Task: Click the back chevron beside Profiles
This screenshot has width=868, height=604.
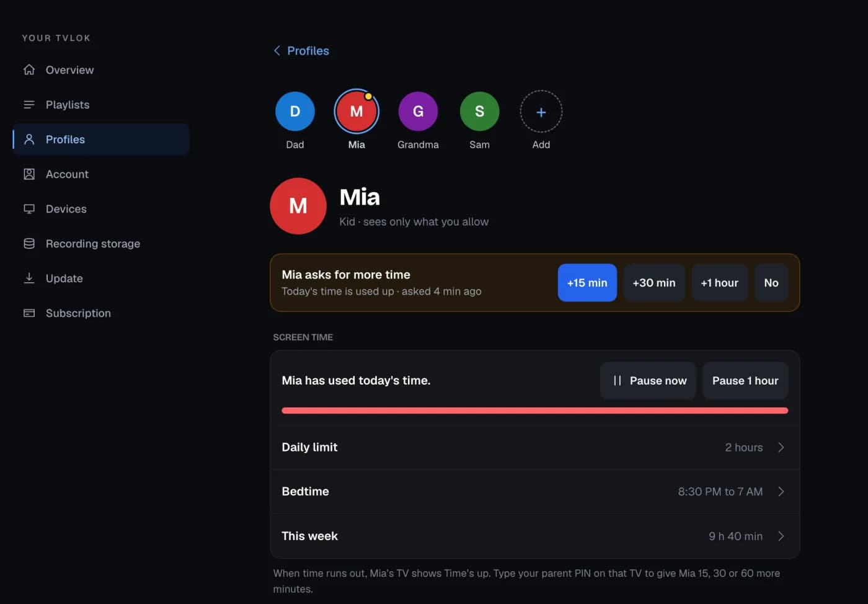Action: coord(277,51)
